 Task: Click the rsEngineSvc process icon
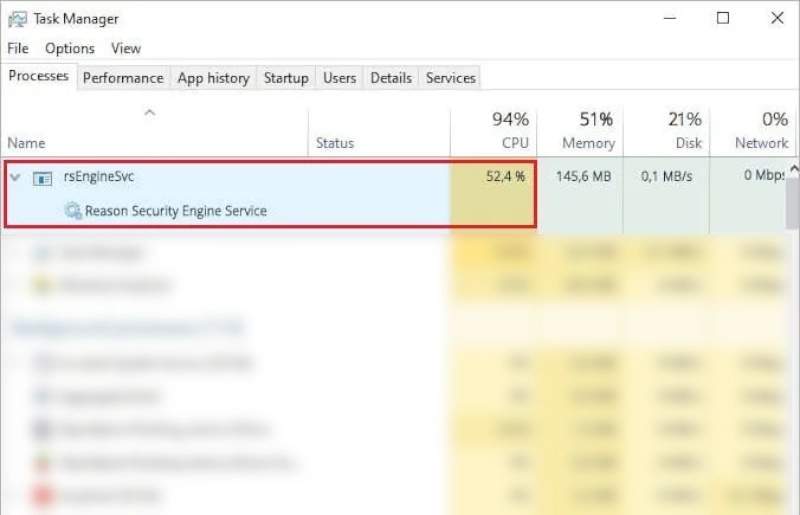(x=42, y=178)
